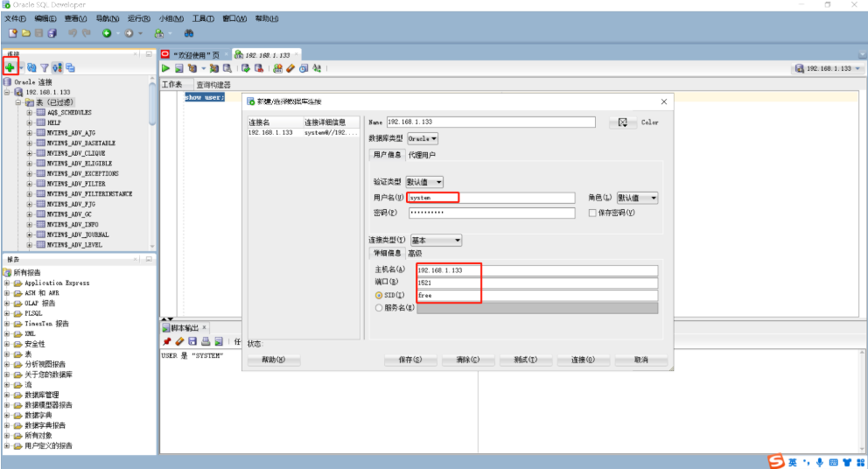The image size is (868, 469).
Task: Click the New file icon in main toolbar
Action: (13, 33)
